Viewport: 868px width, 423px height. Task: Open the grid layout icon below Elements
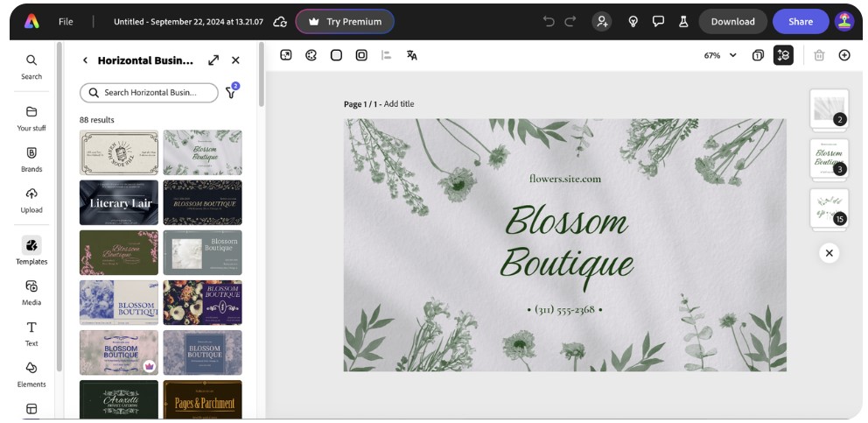31,409
